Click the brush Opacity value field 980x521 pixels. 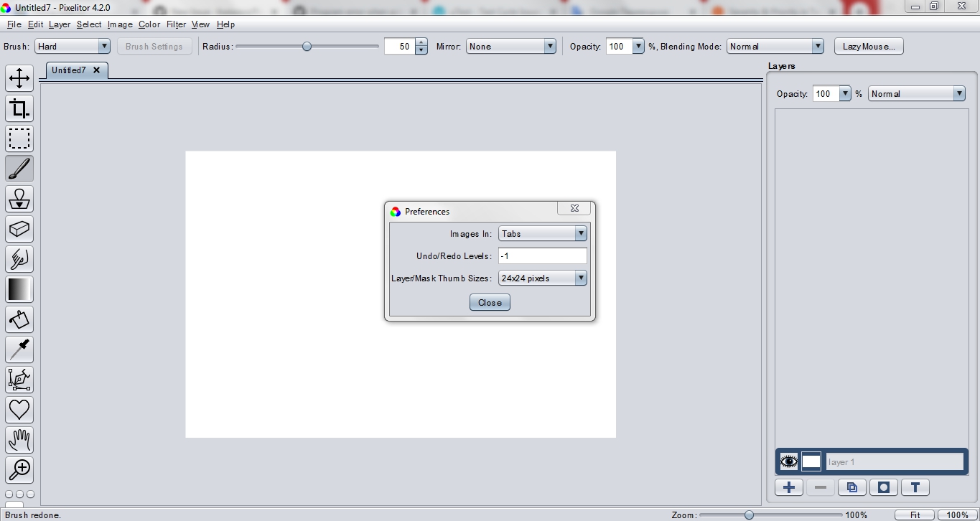coord(619,46)
